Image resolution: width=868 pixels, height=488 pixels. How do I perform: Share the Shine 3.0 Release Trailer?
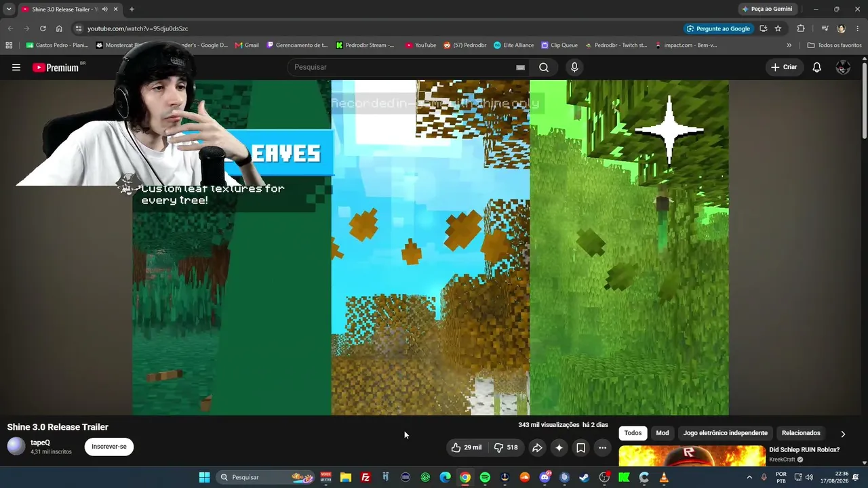(x=537, y=447)
